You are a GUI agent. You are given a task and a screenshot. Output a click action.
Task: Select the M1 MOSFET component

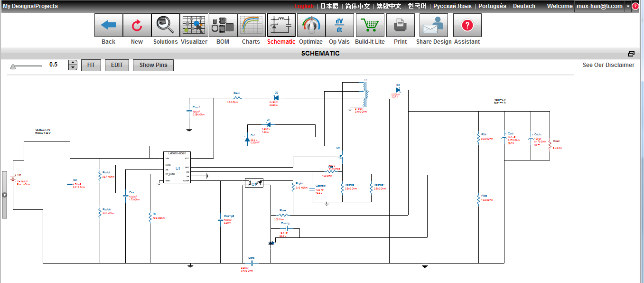pos(341,157)
